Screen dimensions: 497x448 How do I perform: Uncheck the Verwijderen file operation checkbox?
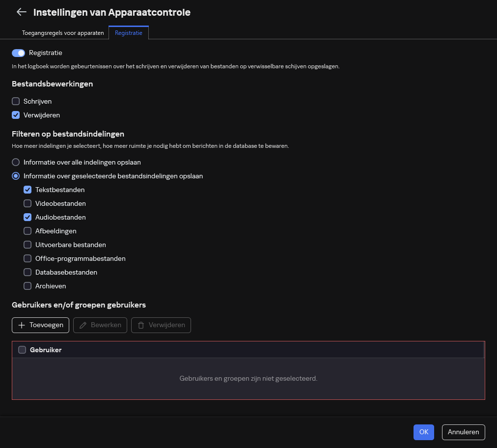[16, 115]
